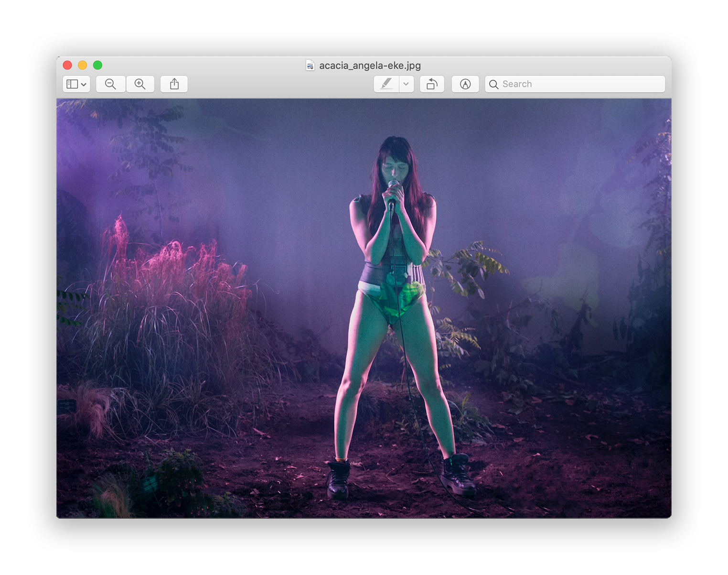Focus the Search field
Viewport: 728px width, 575px height.
(575, 84)
